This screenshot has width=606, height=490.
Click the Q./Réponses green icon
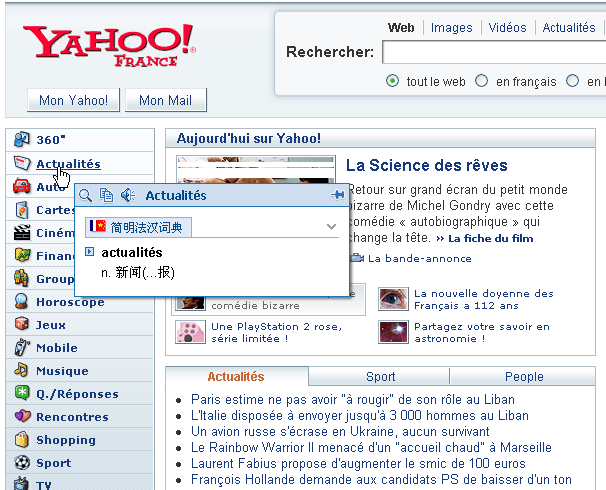point(22,393)
